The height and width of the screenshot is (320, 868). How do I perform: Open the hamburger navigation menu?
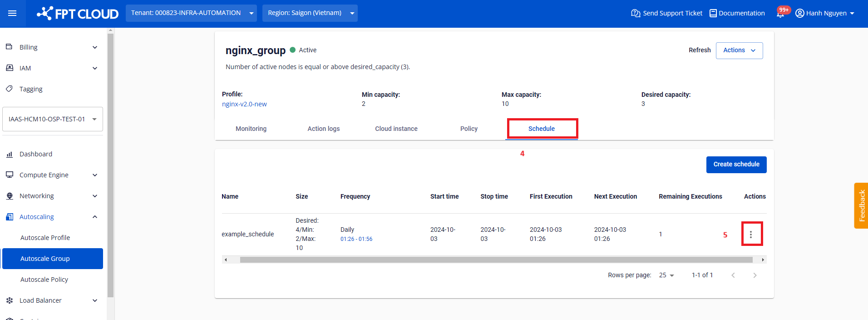click(12, 13)
